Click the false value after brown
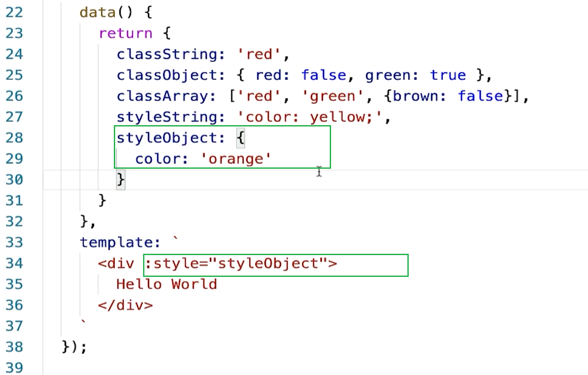The height and width of the screenshot is (375, 588). (480, 96)
